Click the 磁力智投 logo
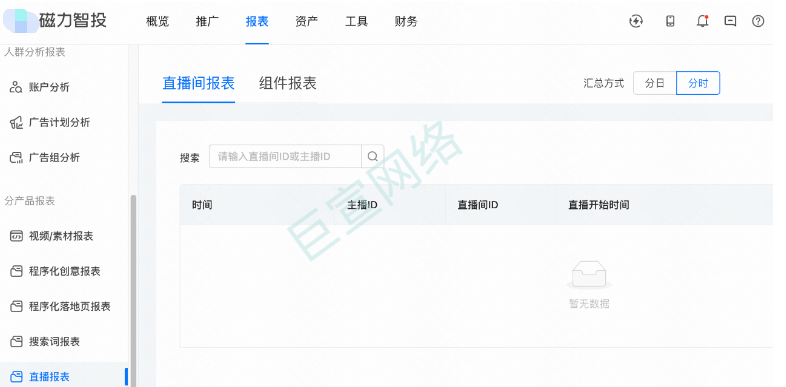The width and height of the screenshot is (786, 387). click(55, 21)
